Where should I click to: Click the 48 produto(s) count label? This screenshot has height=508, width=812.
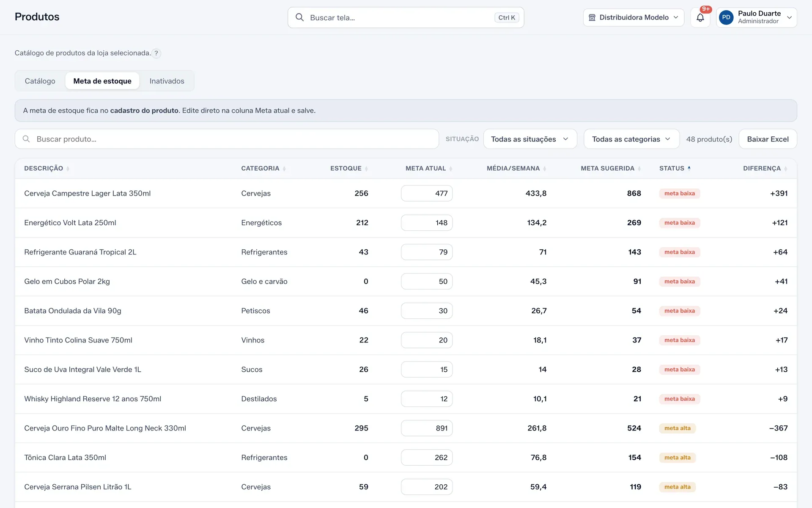tap(709, 139)
